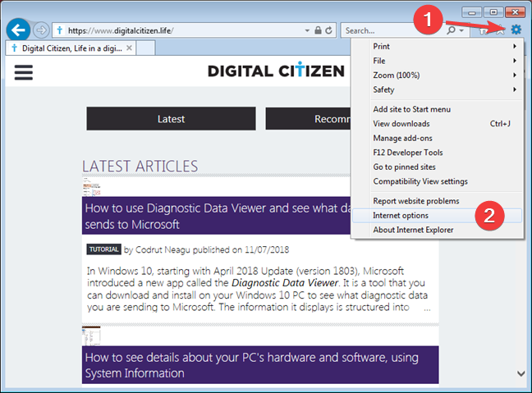Click the site favicon in address bar

point(60,30)
